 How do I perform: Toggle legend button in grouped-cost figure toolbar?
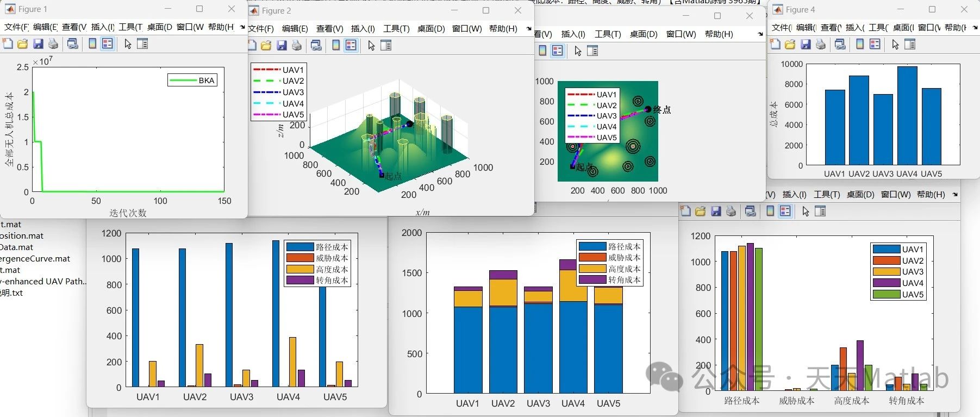point(785,211)
